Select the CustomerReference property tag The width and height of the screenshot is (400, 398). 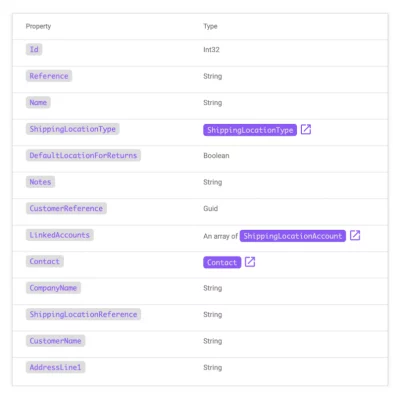coord(66,208)
